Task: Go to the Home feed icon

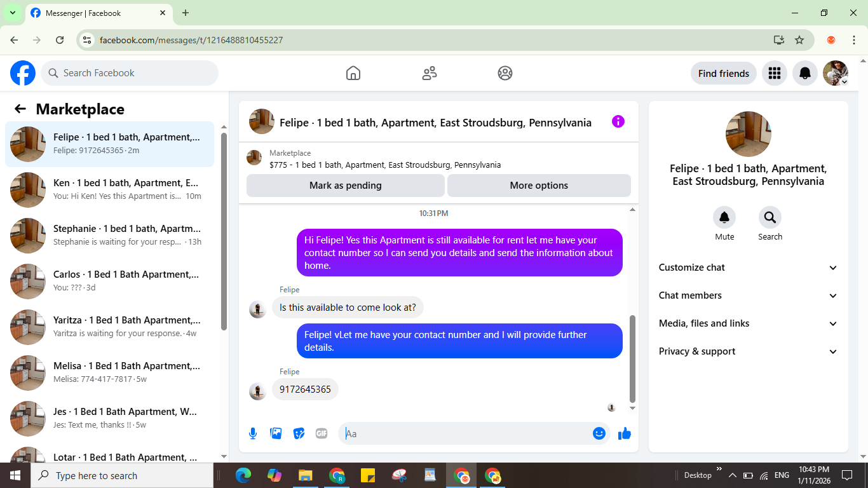Action: pyautogui.click(x=353, y=73)
